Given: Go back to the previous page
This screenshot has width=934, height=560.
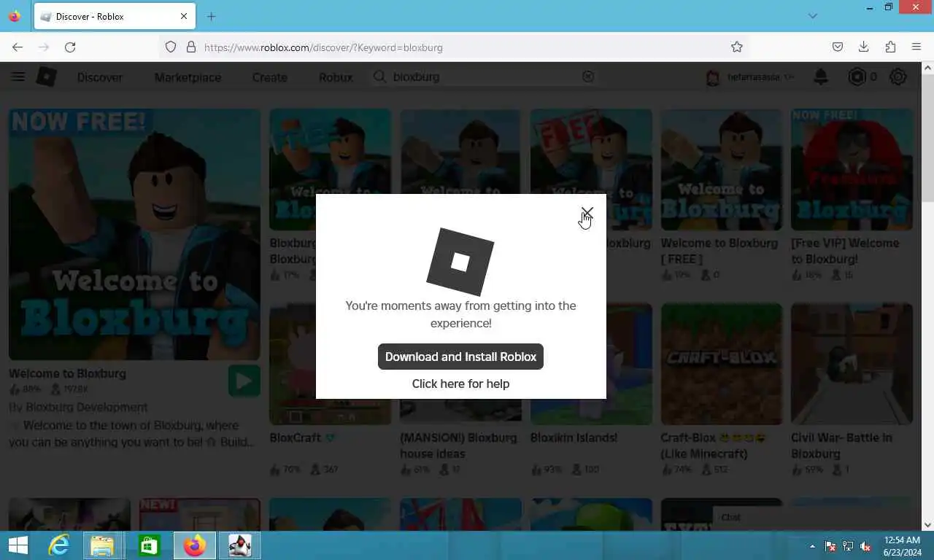Looking at the screenshot, I should coord(18,47).
